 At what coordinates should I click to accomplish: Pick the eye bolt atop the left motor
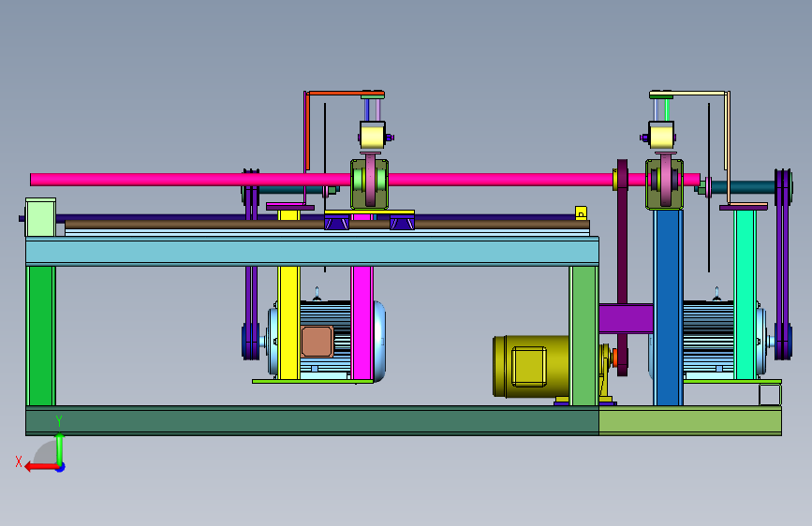click(317, 294)
